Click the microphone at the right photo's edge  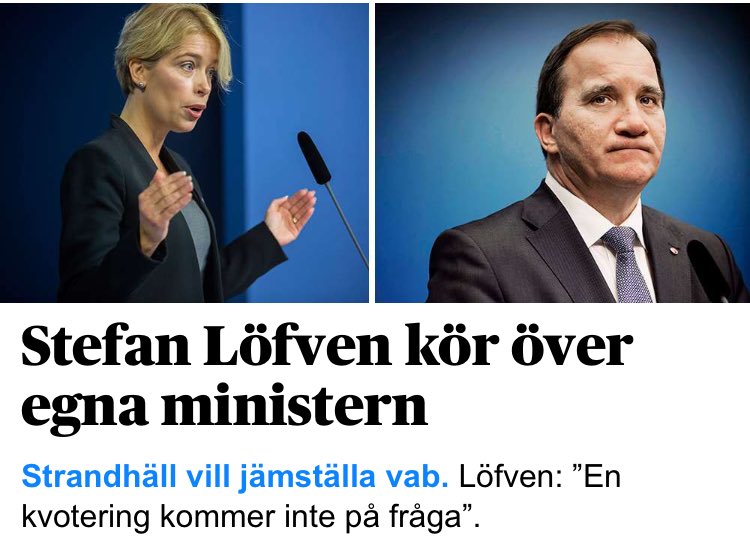(x=709, y=271)
